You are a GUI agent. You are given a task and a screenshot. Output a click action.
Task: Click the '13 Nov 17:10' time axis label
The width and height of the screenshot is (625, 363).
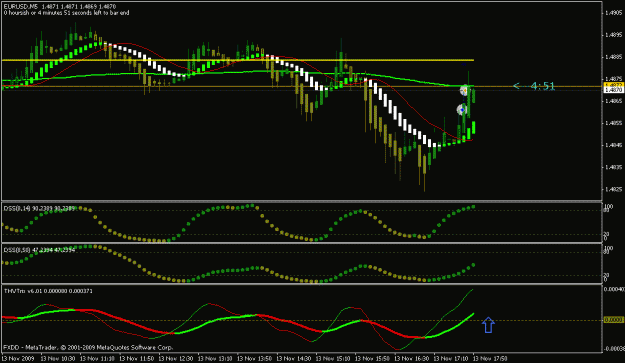451,359
